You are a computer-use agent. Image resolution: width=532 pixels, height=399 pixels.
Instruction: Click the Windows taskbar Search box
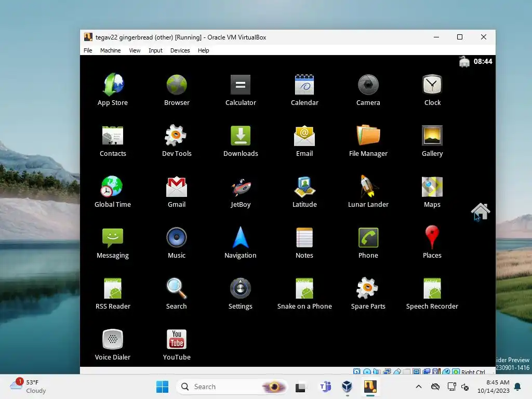[232, 387]
